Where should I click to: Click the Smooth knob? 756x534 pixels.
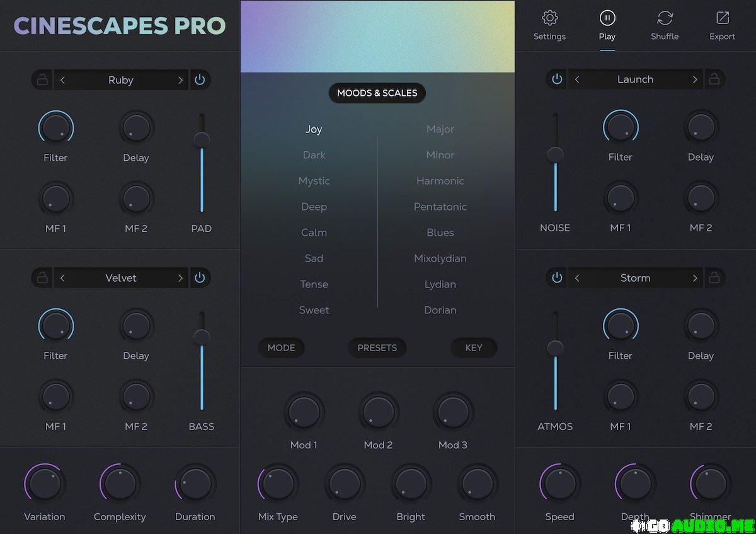point(477,484)
